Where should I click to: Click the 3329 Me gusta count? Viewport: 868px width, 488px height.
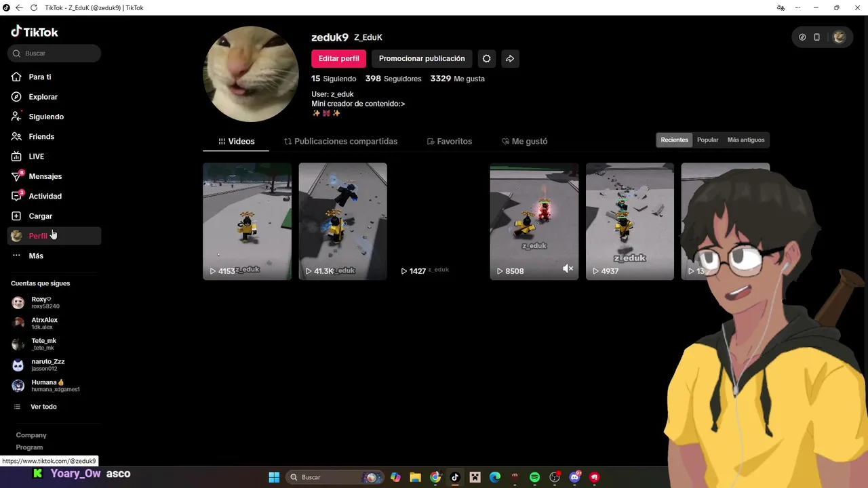click(x=457, y=79)
